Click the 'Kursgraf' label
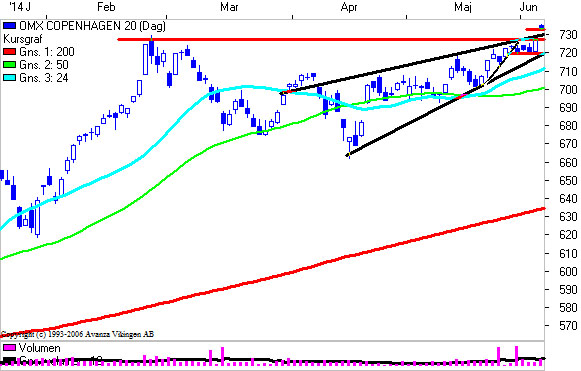This screenshot has height=371, width=581. click(x=23, y=39)
